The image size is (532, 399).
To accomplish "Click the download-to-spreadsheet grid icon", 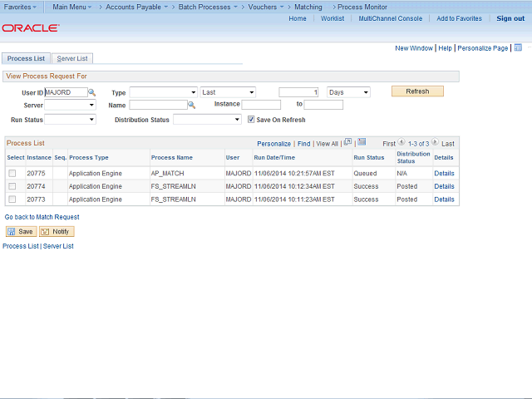I will pos(362,142).
